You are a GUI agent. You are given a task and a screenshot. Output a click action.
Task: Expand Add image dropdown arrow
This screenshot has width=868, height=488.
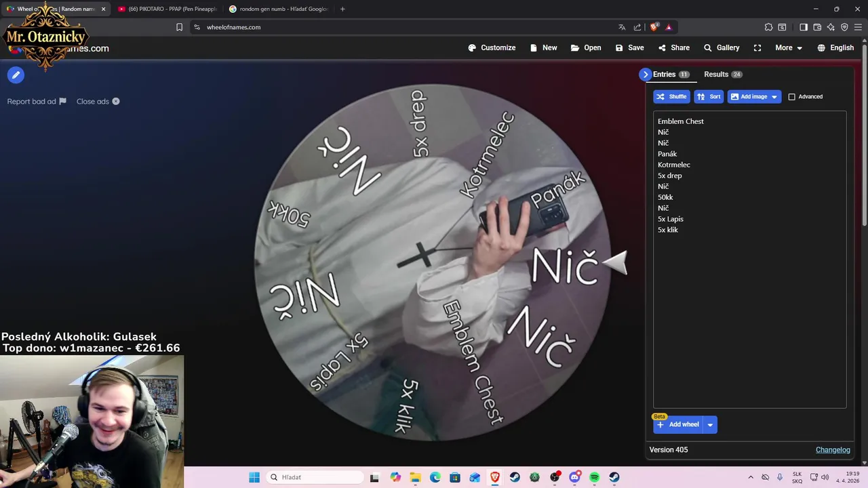(x=774, y=97)
